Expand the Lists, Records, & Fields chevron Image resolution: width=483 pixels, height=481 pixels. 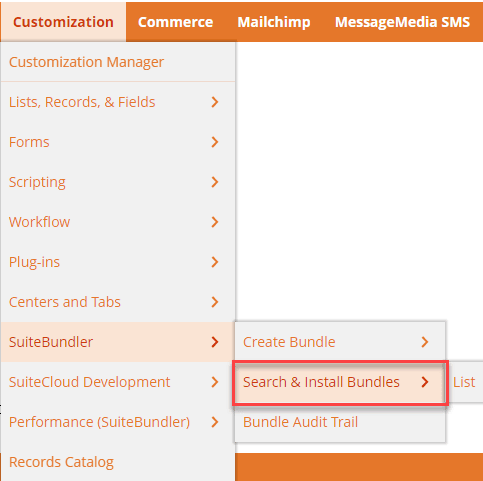point(215,102)
